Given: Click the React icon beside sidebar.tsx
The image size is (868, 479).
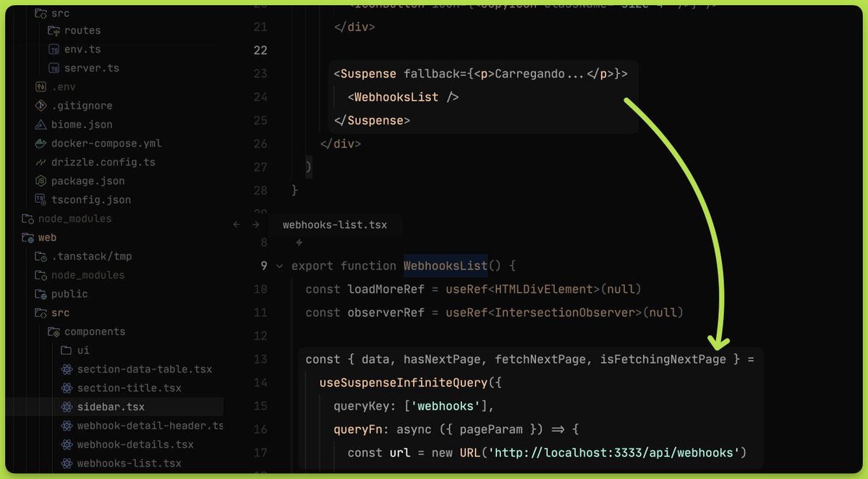Looking at the screenshot, I should click(67, 407).
